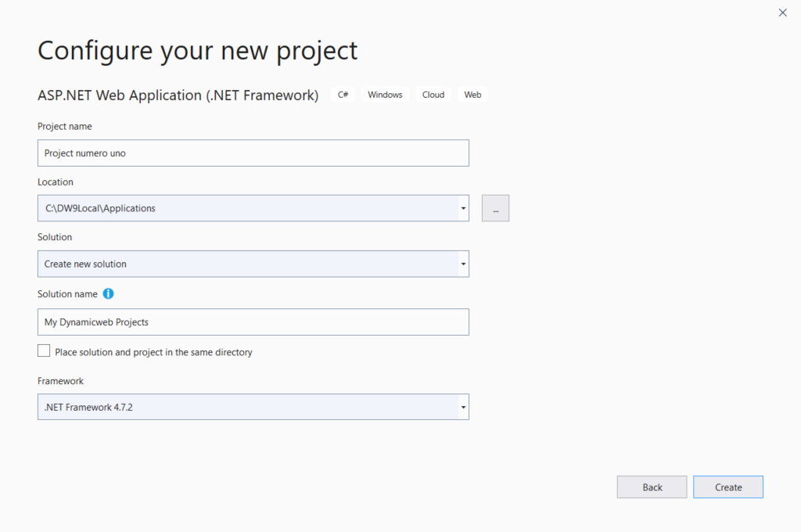The width and height of the screenshot is (801, 532).
Task: Click the Location path text C:\DW9Local\Applications
Action: [100, 208]
